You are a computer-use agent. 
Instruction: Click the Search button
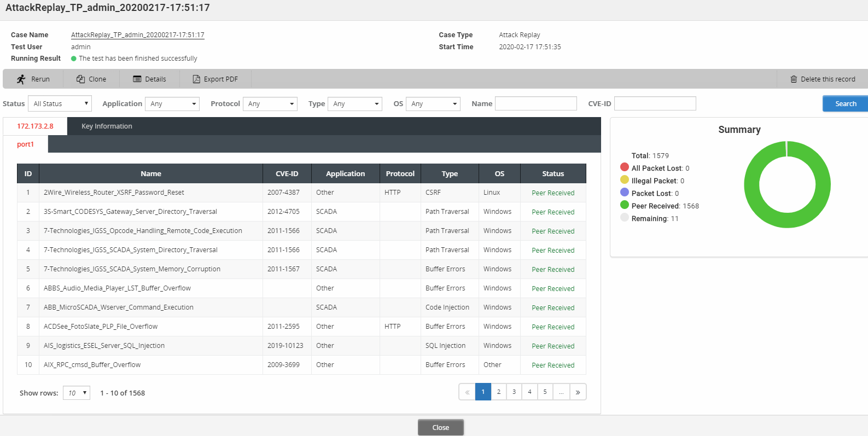coord(846,103)
